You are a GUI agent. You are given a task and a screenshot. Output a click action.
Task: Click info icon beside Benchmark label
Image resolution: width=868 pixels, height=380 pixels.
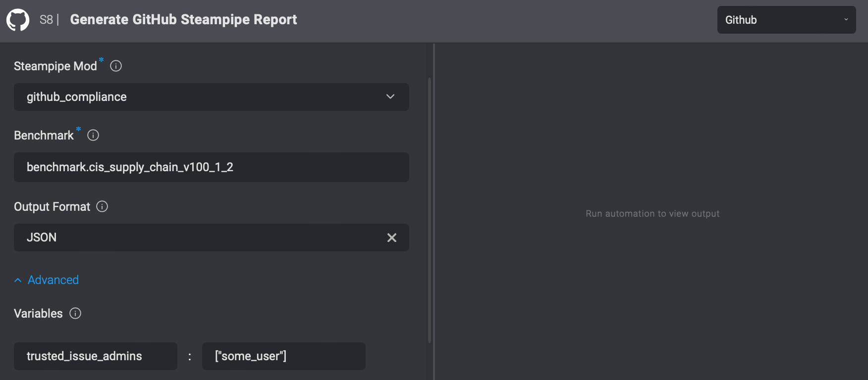tap(93, 135)
